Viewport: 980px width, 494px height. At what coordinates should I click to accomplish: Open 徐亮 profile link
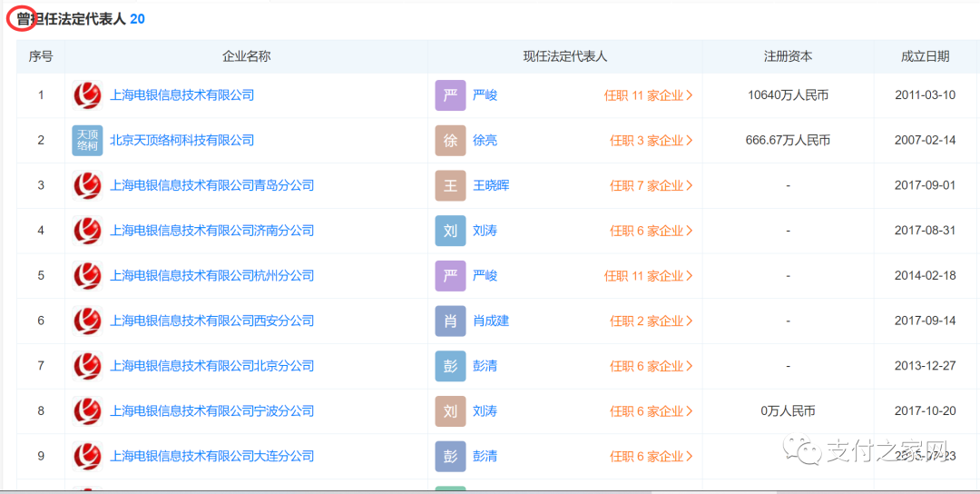click(485, 141)
